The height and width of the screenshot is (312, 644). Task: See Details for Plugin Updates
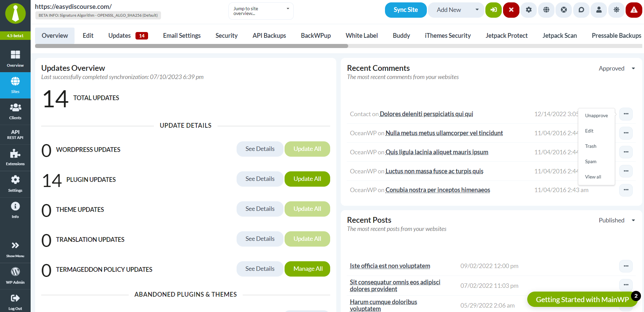(260, 179)
